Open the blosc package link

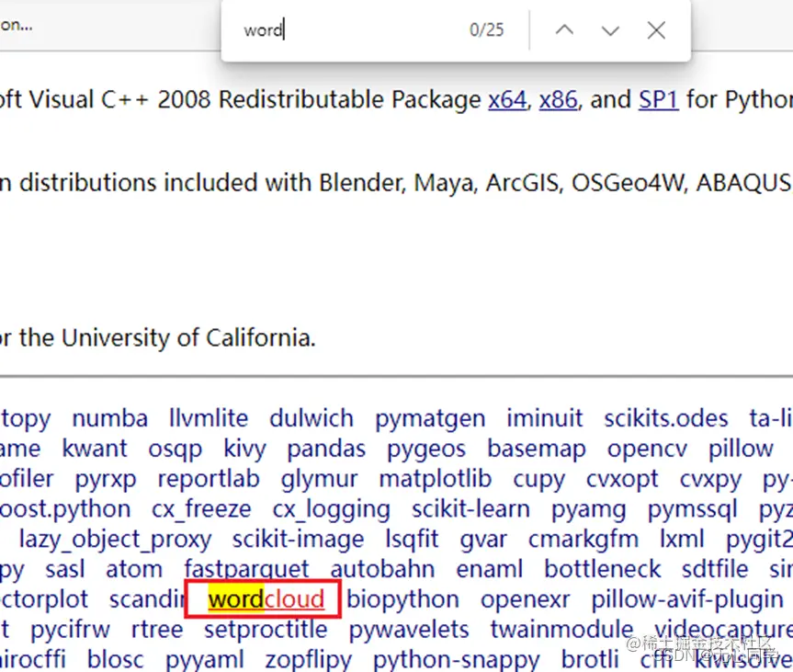[115, 659]
